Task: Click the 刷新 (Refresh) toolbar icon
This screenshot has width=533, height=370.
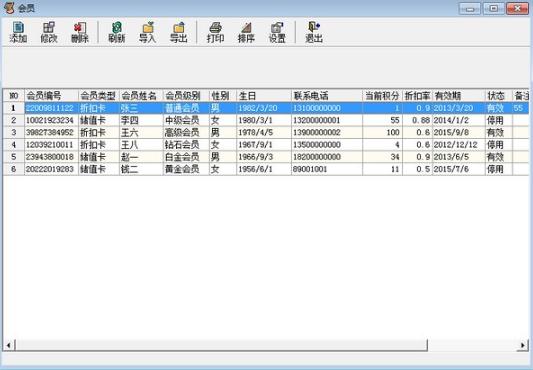Action: pyautogui.click(x=117, y=32)
